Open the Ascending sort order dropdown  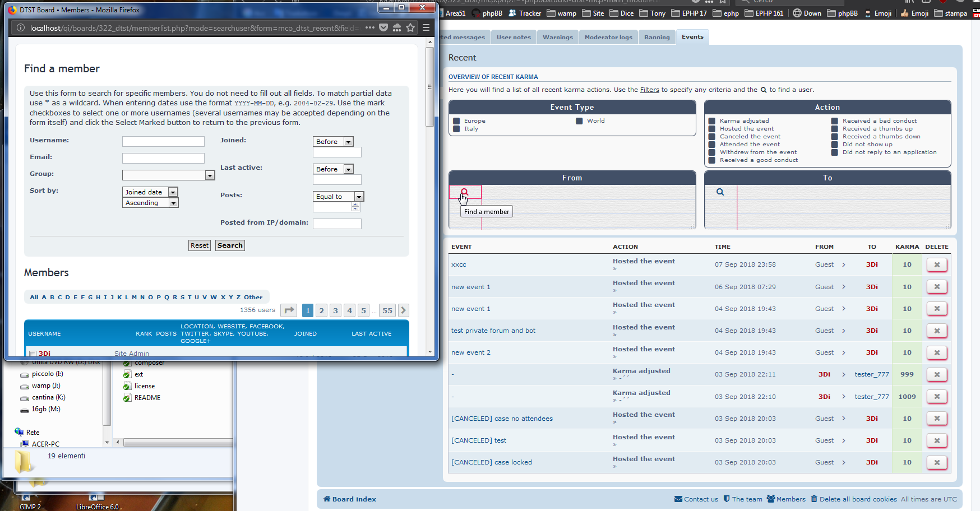[x=150, y=203]
